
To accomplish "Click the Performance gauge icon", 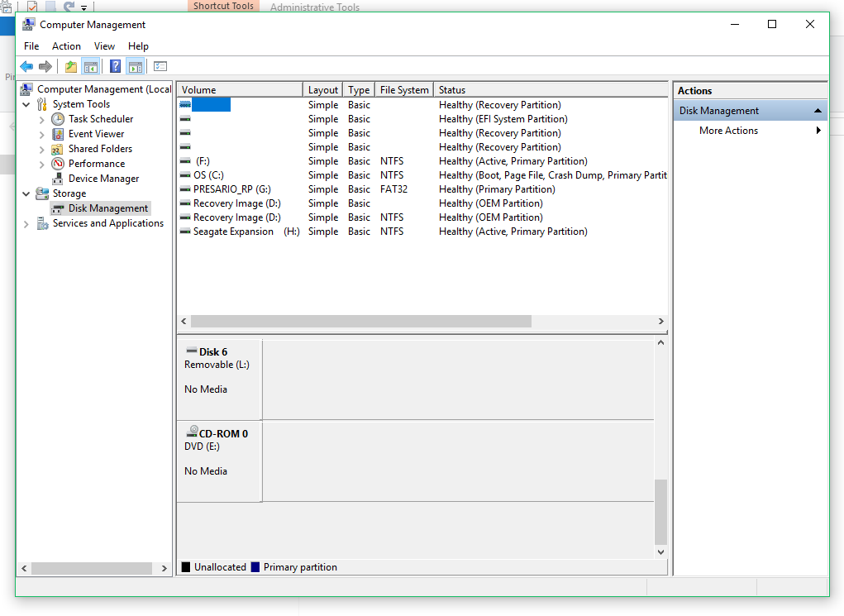I will 58,164.
